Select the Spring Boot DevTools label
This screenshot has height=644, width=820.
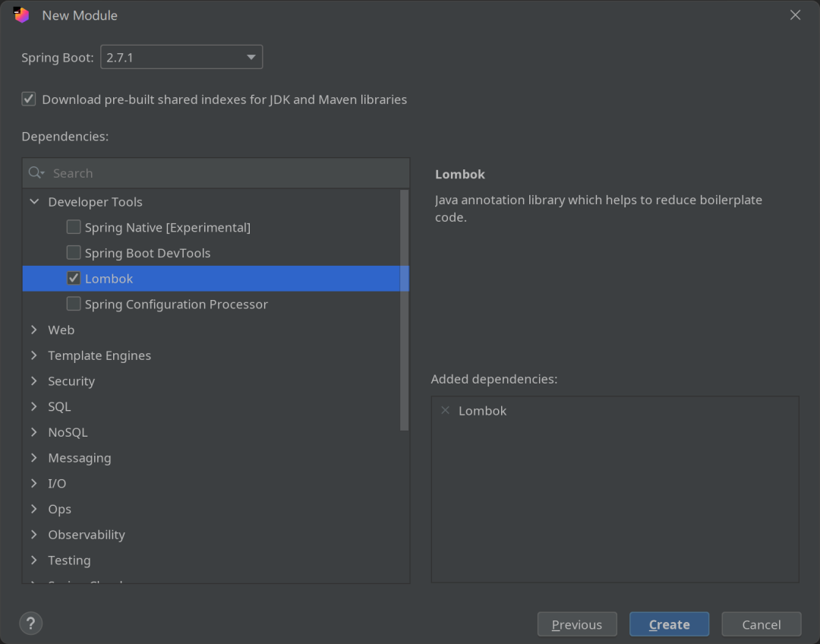tap(147, 253)
